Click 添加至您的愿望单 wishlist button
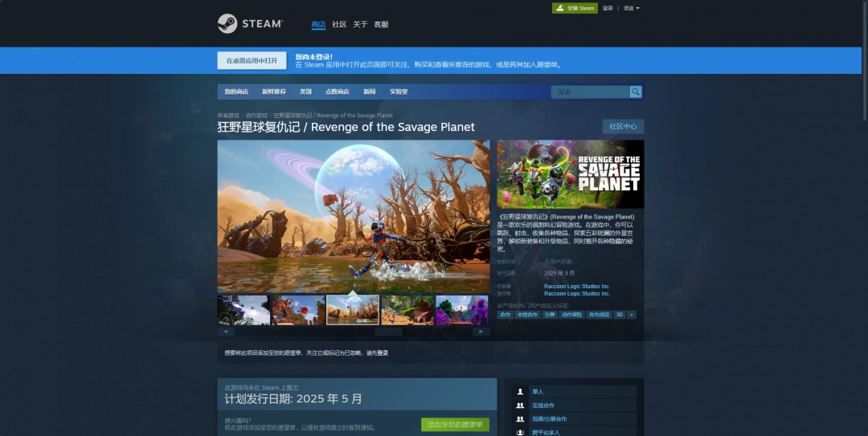This screenshot has height=436, width=868. (x=455, y=425)
